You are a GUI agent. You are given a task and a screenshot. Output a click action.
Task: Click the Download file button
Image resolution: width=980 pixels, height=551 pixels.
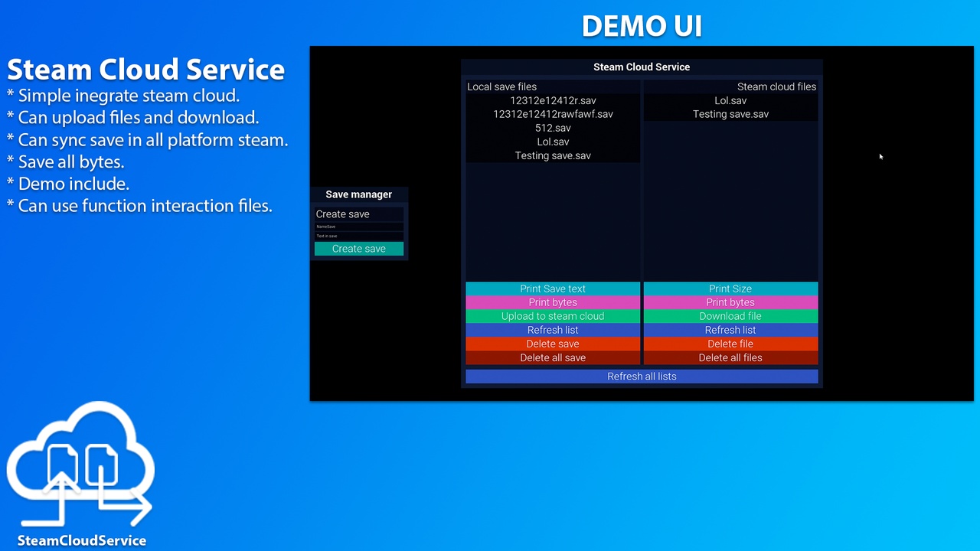[730, 316]
